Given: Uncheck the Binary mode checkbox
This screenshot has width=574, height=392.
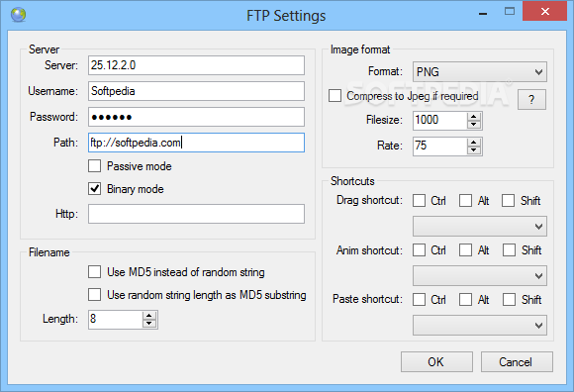Looking at the screenshot, I should click(94, 189).
